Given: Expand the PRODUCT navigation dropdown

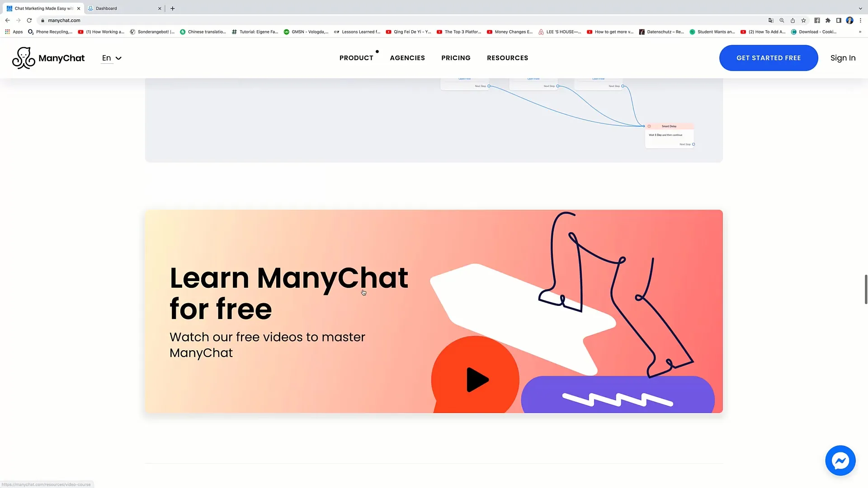Looking at the screenshot, I should (356, 58).
